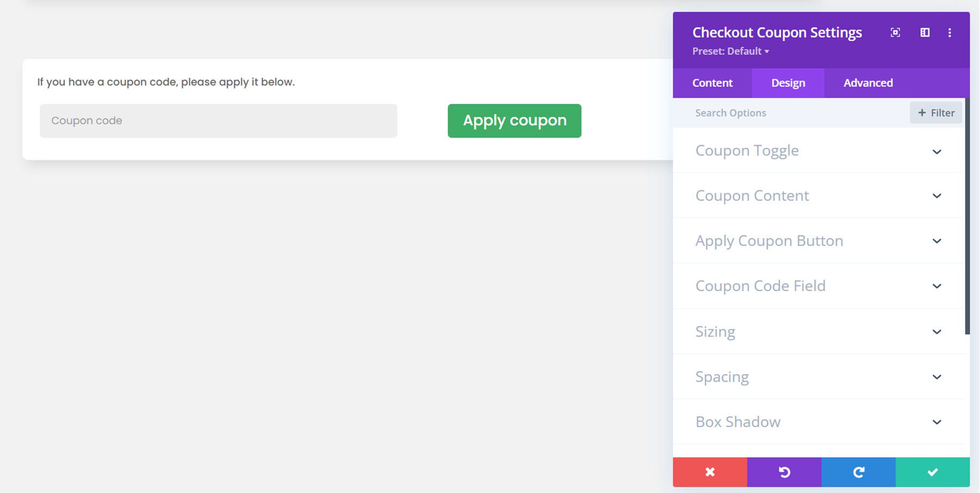Click the expand modal icon in settings header
The height and width of the screenshot is (493, 980).
pyautogui.click(x=895, y=33)
